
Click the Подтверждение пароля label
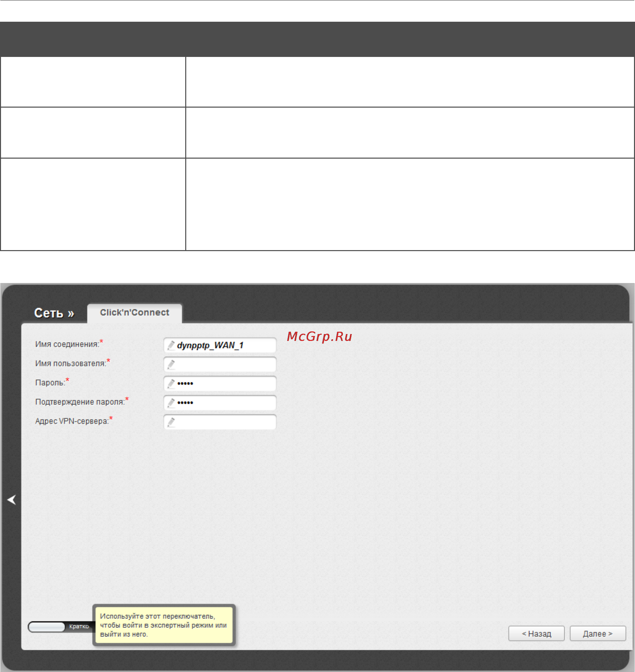click(x=80, y=402)
